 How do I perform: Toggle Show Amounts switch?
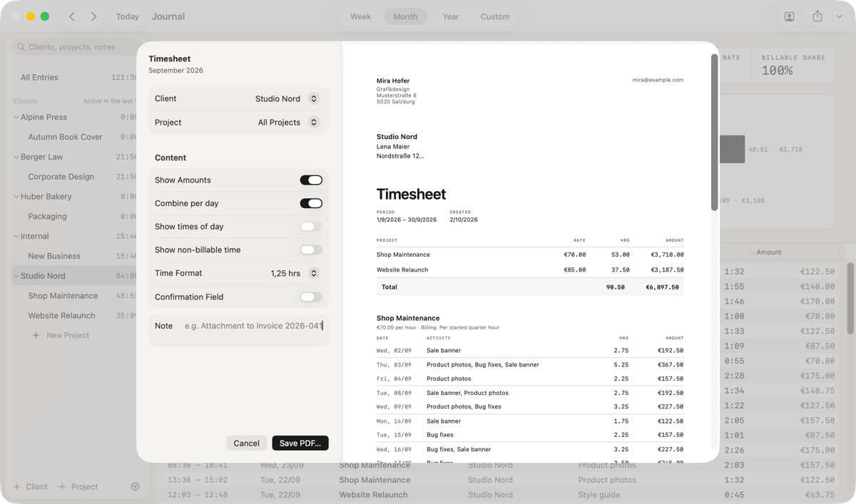pos(311,180)
